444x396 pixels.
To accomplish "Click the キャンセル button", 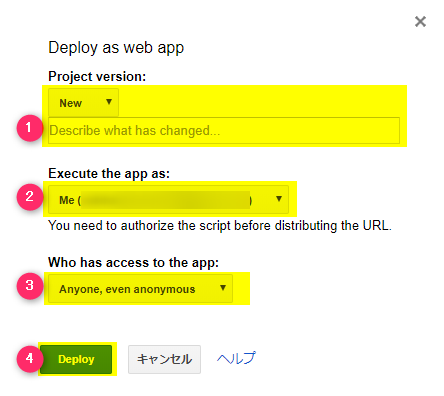I will pos(164,359).
